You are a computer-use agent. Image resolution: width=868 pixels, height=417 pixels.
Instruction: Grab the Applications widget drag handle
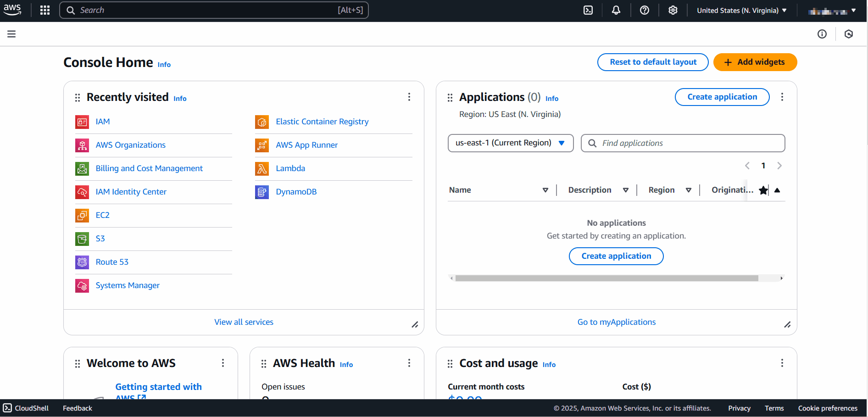point(450,98)
